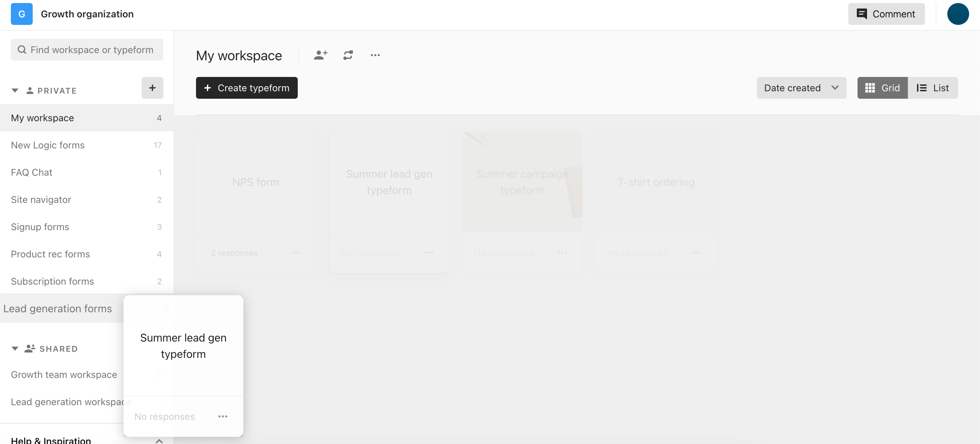Open the user avatar menu
Viewport: 980px width, 444px height.
coord(958,14)
